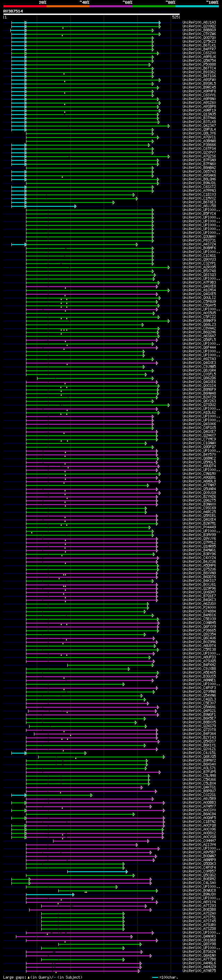Select hit UniRef100_Q3UW40
This screenshot has width=222, height=980.
[199, 237]
